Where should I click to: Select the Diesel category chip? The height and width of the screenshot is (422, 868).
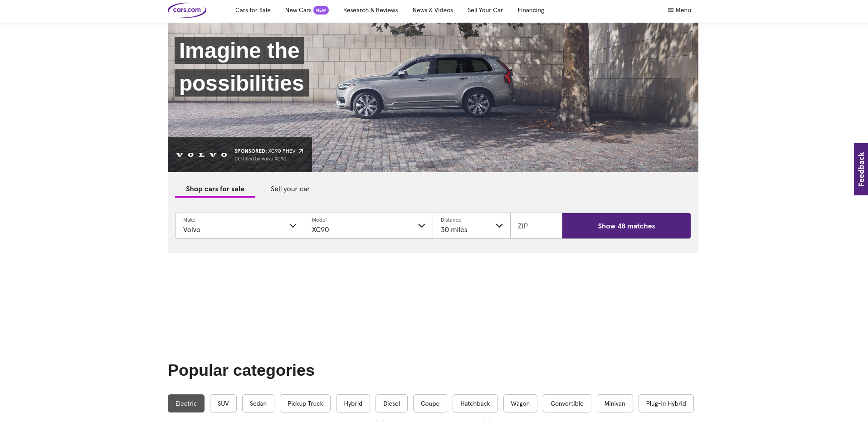point(391,403)
